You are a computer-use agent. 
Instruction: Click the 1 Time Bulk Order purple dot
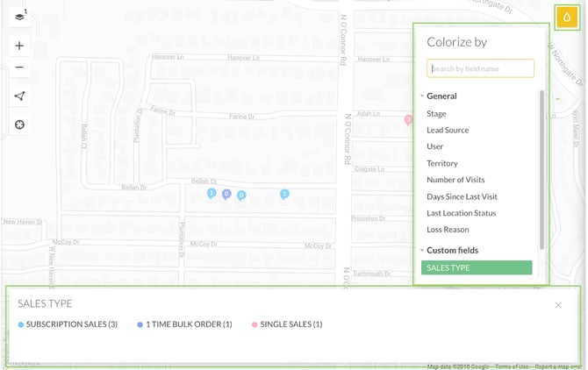pyautogui.click(x=140, y=324)
